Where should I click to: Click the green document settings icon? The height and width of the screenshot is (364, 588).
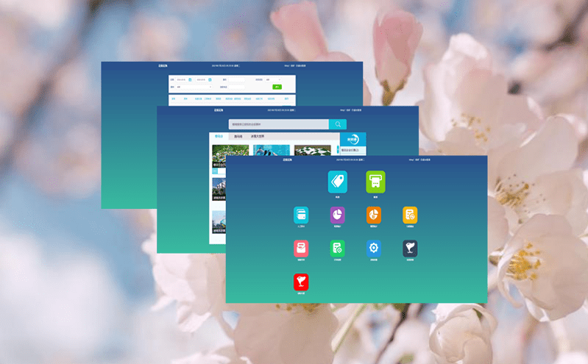[x=338, y=249]
